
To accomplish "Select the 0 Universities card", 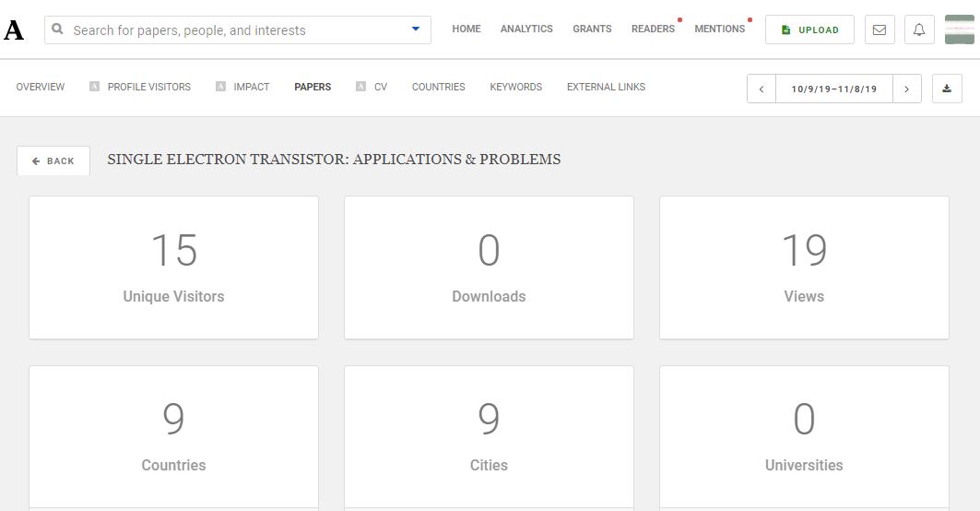I will tap(804, 438).
